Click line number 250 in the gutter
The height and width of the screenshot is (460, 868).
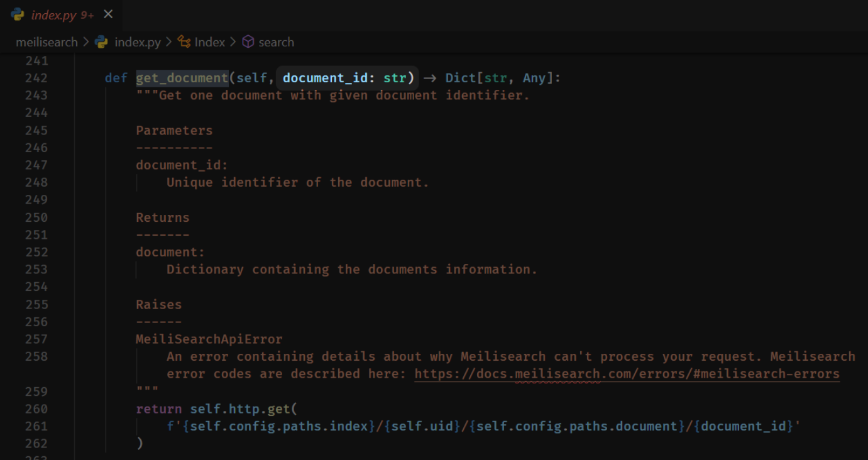tap(36, 217)
